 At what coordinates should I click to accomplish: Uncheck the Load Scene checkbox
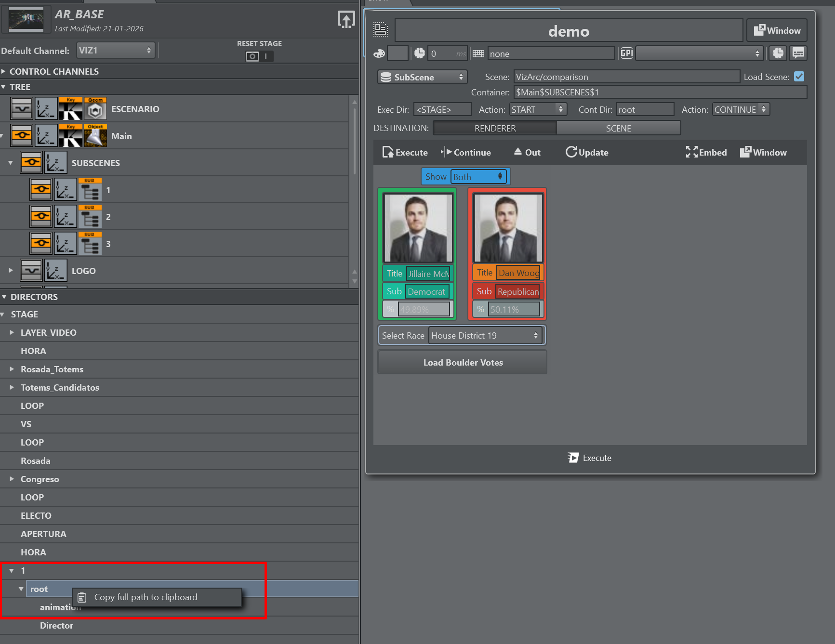[x=799, y=77]
